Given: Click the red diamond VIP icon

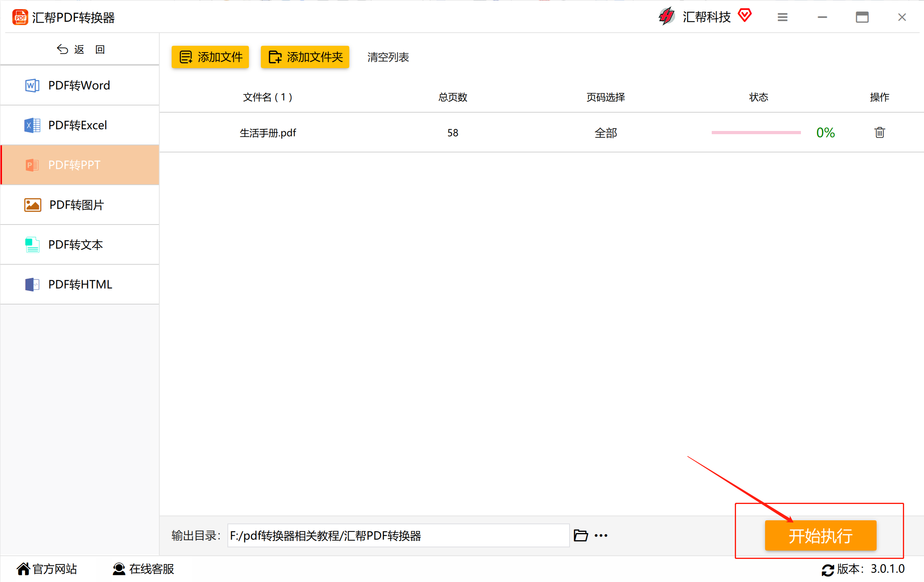Looking at the screenshot, I should [x=744, y=16].
